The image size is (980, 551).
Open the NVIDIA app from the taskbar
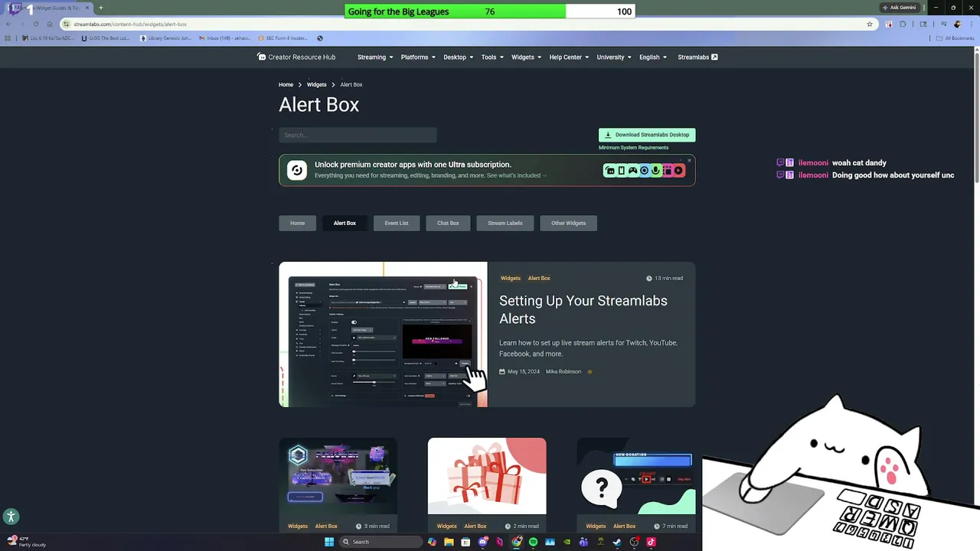[567, 542]
